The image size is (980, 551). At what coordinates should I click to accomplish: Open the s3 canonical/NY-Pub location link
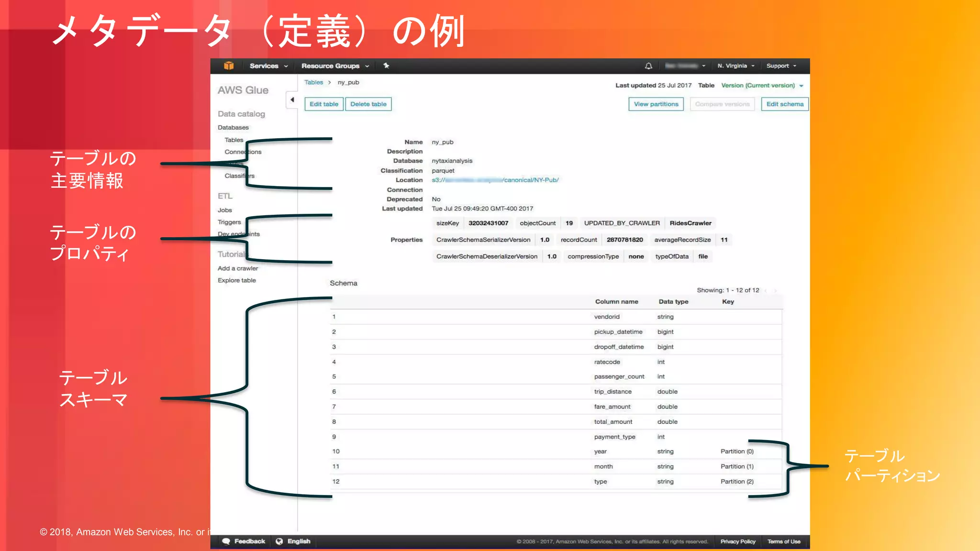[x=495, y=180]
